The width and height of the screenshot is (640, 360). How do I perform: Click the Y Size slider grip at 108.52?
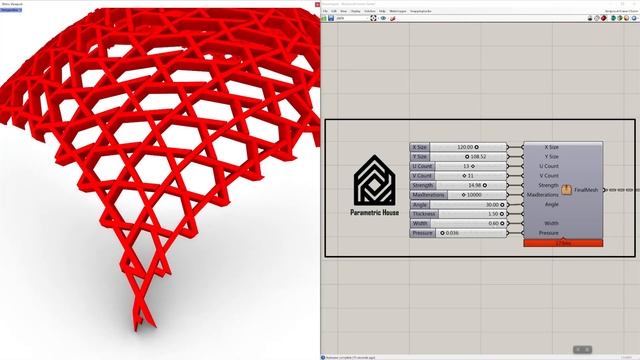click(467, 157)
